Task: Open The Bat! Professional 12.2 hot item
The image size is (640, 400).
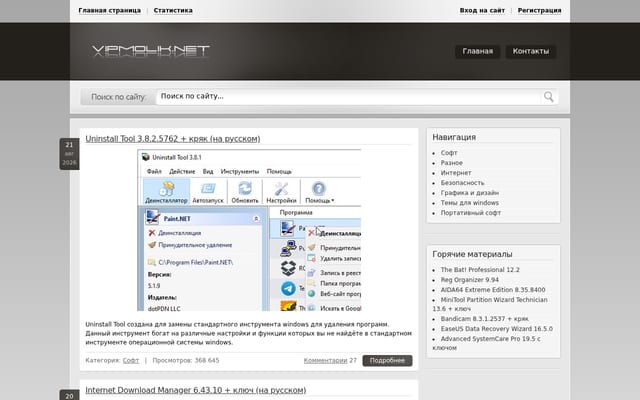Action: [480, 270]
